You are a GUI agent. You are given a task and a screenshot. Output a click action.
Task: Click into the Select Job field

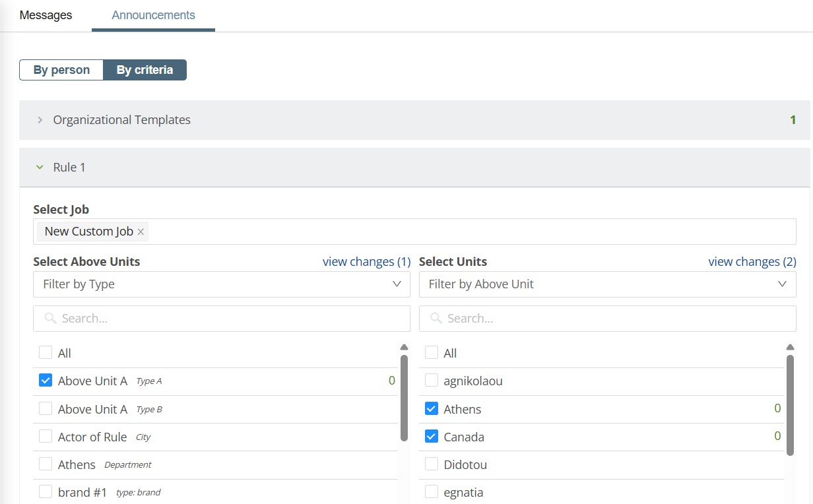click(462, 232)
